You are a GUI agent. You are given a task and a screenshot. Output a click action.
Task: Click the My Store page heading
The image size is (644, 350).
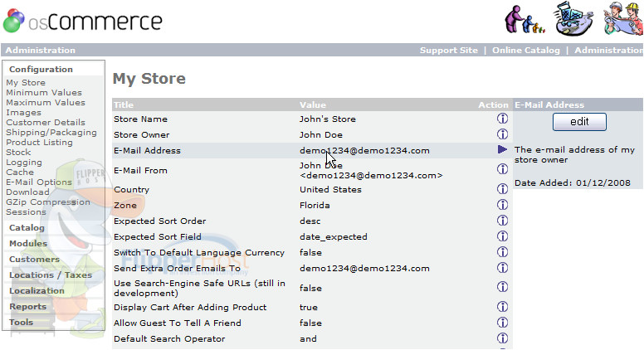click(x=149, y=78)
